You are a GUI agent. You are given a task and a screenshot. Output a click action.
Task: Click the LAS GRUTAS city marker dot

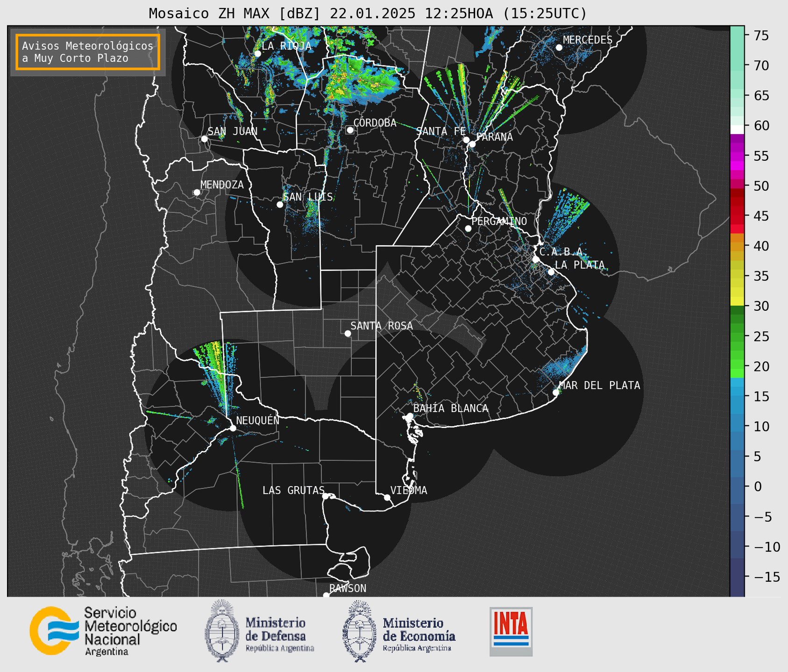pos(326,496)
